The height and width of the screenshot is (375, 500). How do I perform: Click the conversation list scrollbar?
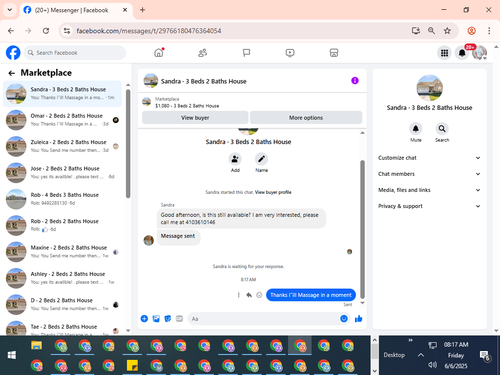pyautogui.click(x=128, y=143)
